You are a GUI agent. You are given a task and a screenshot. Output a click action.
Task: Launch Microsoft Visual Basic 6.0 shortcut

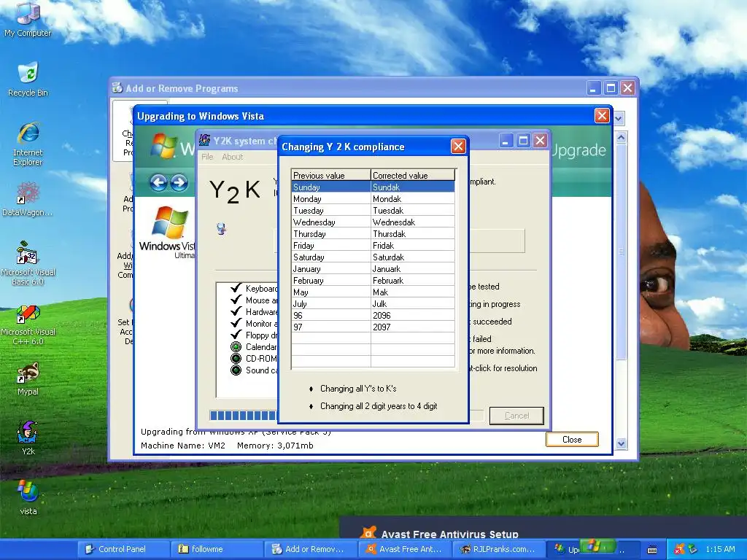tap(28, 262)
